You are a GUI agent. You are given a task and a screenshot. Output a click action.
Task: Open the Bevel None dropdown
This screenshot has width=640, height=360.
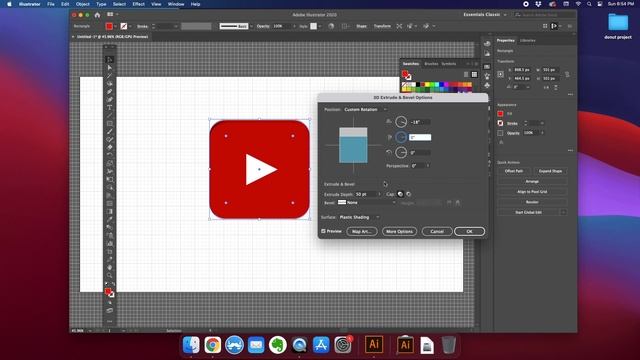pyautogui.click(x=367, y=202)
